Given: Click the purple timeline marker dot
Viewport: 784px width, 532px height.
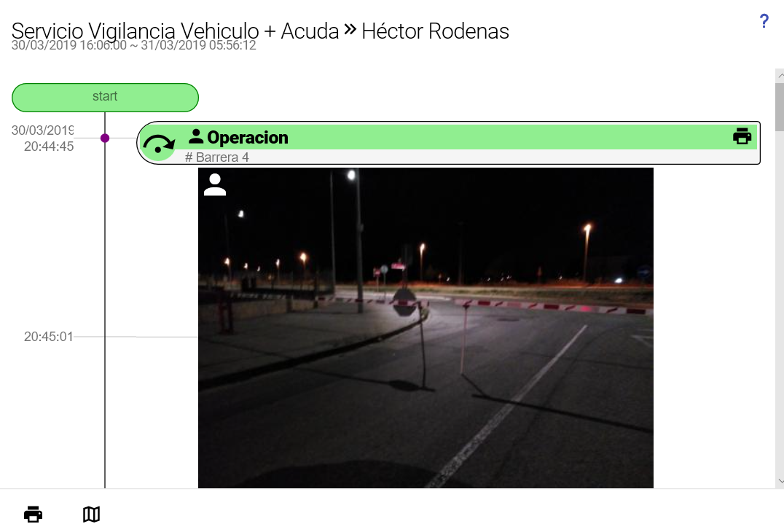Looking at the screenshot, I should point(105,138).
